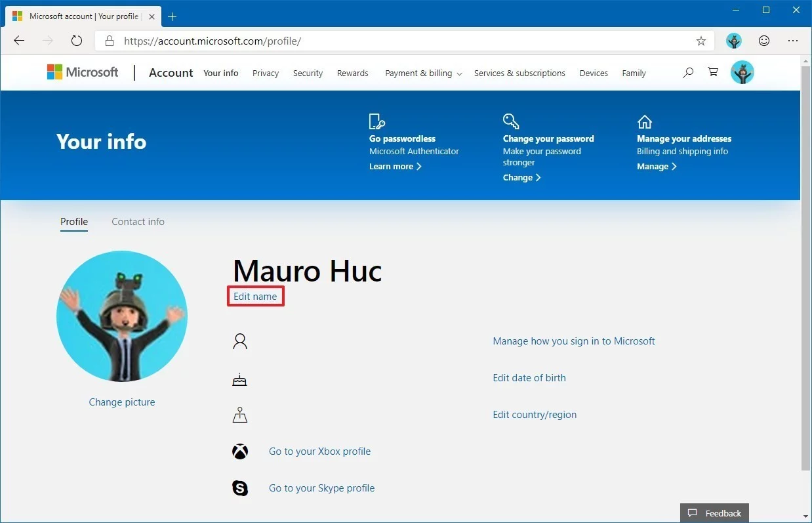This screenshot has width=812, height=523.
Task: Click the Manage your addresses heading
Action: [x=684, y=138]
